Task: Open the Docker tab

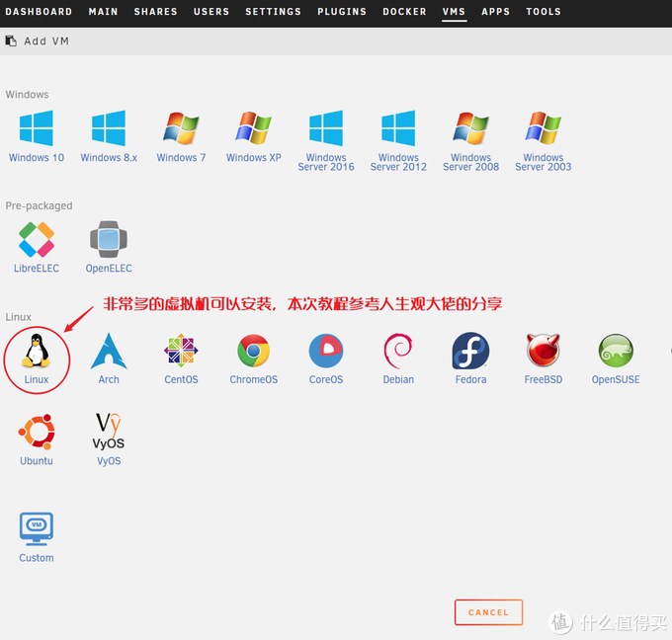Action: click(x=404, y=12)
